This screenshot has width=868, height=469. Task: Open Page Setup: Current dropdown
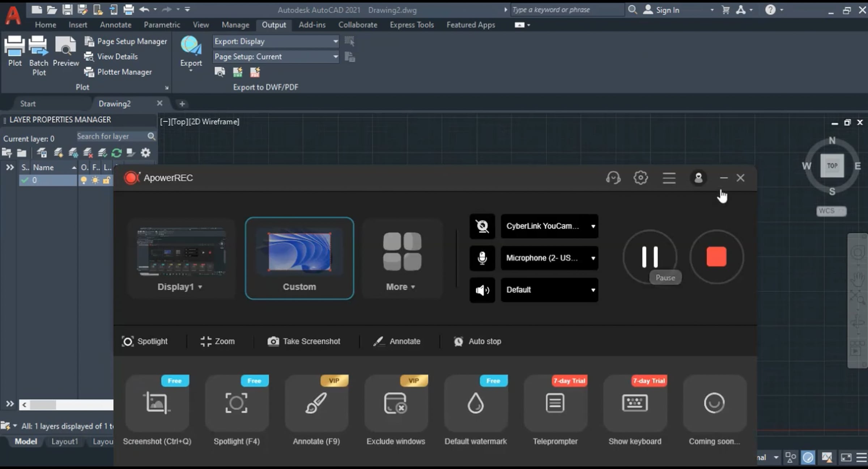pyautogui.click(x=276, y=57)
